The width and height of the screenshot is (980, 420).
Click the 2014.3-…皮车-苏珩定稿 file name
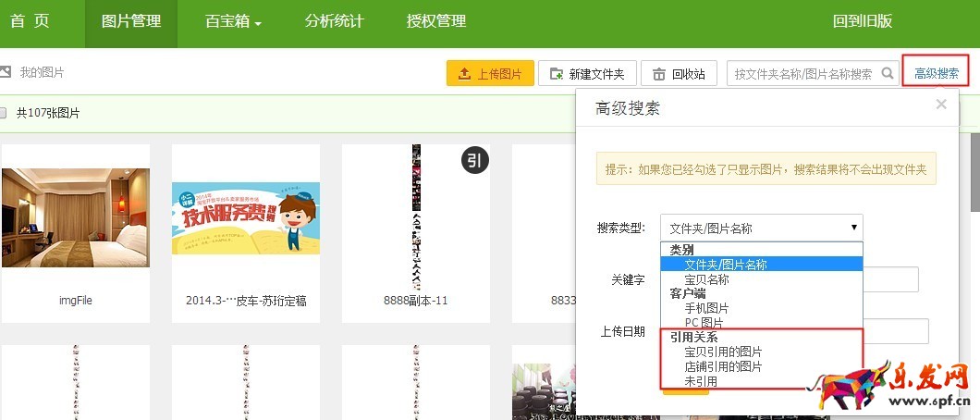246,301
